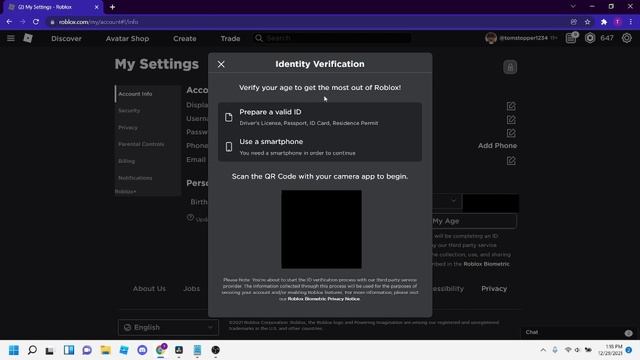Open a new browser tab

(112, 7)
